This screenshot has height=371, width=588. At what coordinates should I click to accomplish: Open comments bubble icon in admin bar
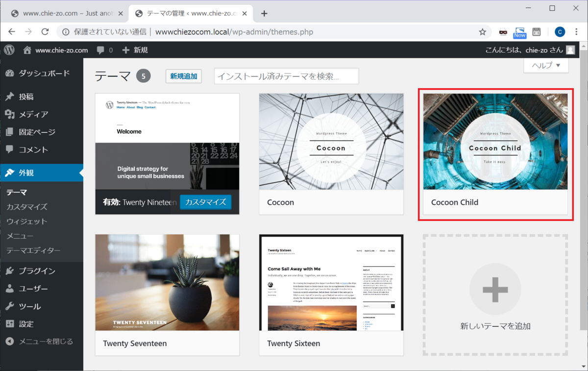tap(100, 50)
